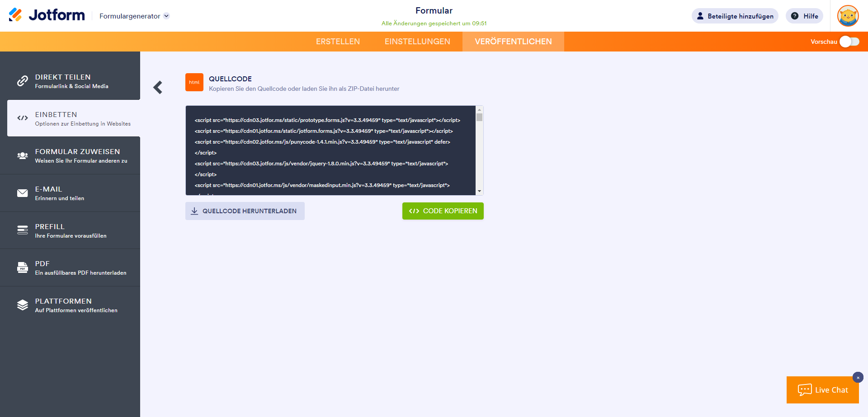The image size is (868, 417).
Task: Click 'Erinnern und teilen' subtitle
Action: [x=60, y=198]
